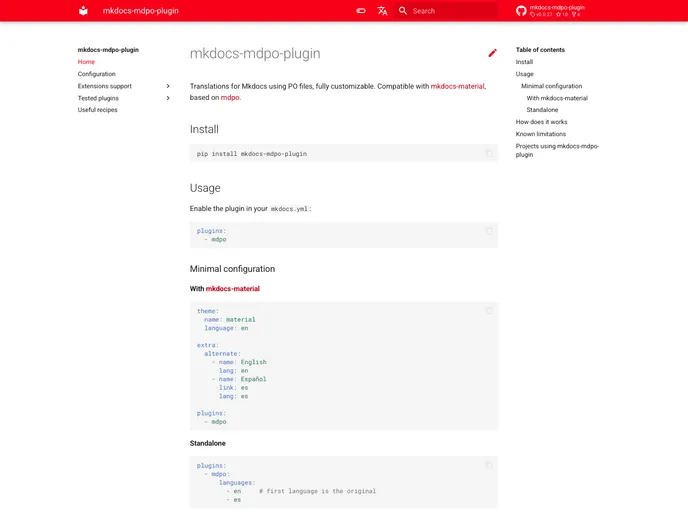Click the Table of contents heading
Screen dimensions: 688x512
(540, 50)
